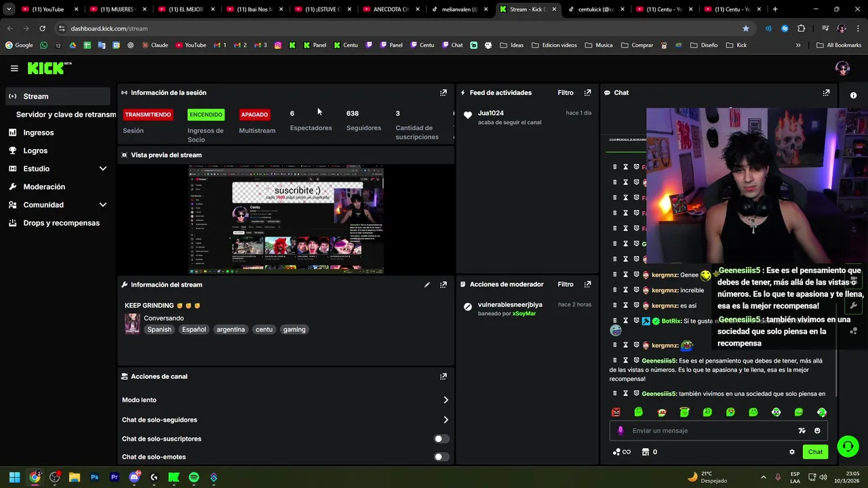868x488 pixels.
Task: Open Discord from the taskbar
Action: click(x=134, y=477)
